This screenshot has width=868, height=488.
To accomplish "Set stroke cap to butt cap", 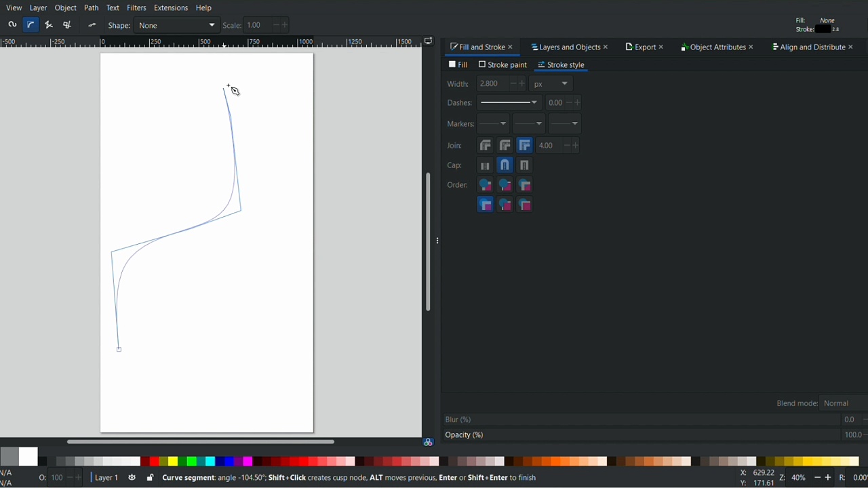I will tap(486, 165).
